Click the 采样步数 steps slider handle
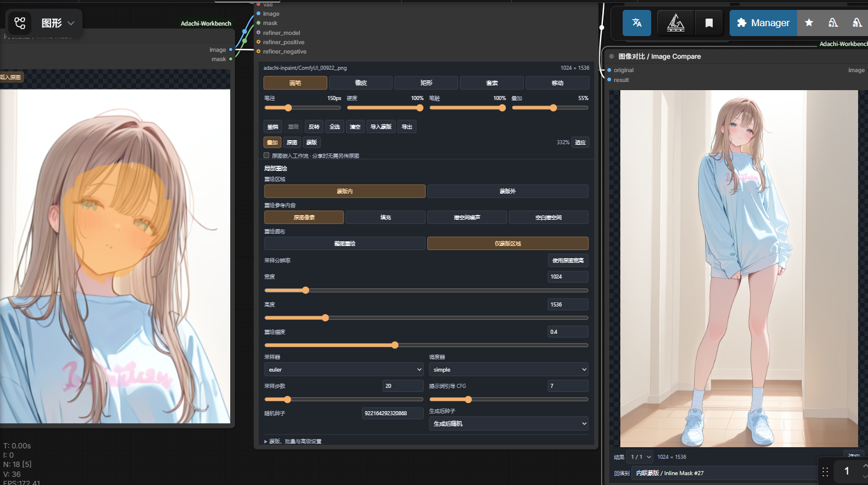 (287, 400)
